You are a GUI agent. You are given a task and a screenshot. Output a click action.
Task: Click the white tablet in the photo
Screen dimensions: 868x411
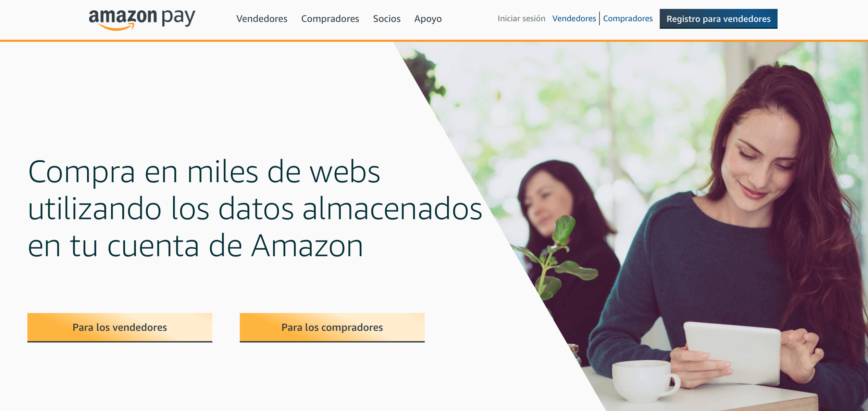733,353
